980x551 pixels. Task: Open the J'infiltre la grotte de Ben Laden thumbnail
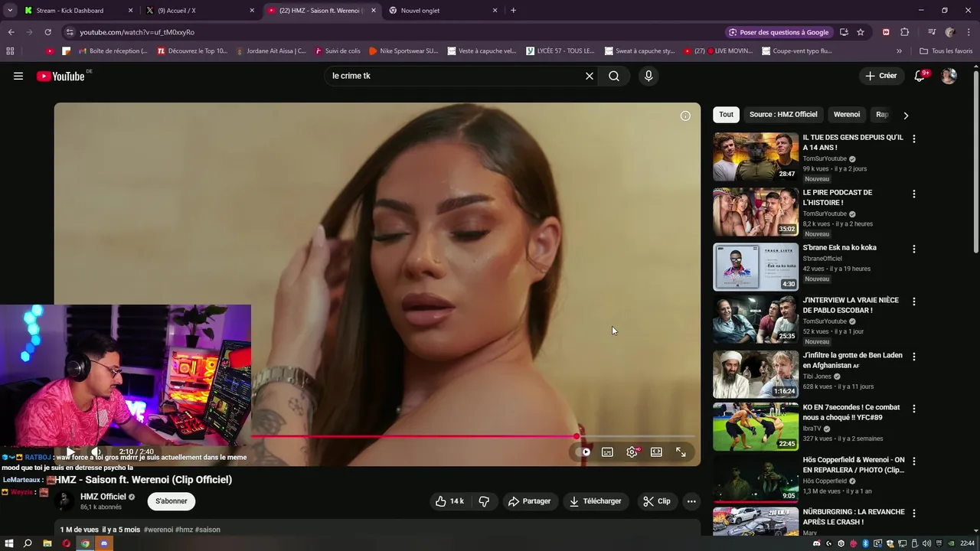tap(756, 374)
